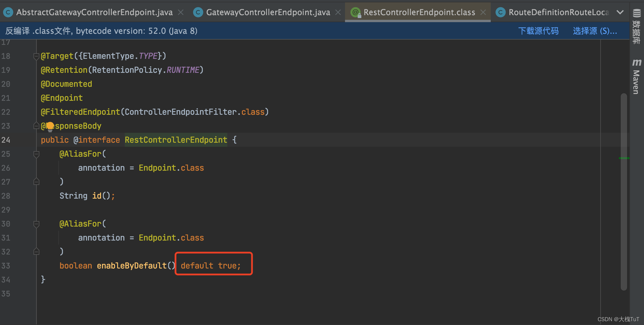This screenshot has width=644, height=325.
Task: Click the download sources link
Action: point(538,31)
